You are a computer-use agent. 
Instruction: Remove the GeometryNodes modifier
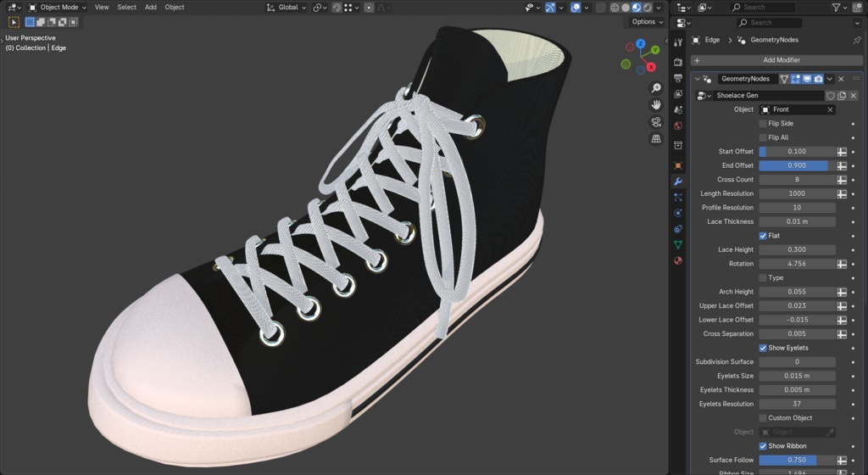[842, 79]
